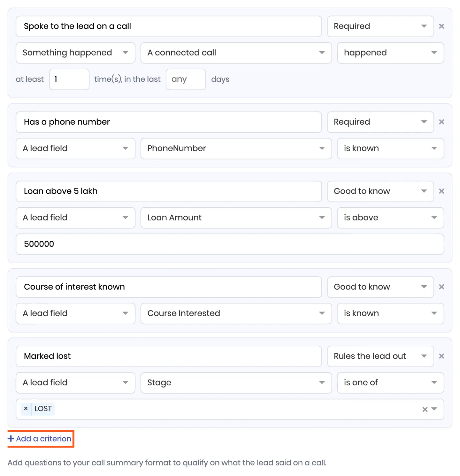Open Required dropdown for 'Has a phone number'
Image resolution: width=460 pixels, height=476 pixels.
380,122
